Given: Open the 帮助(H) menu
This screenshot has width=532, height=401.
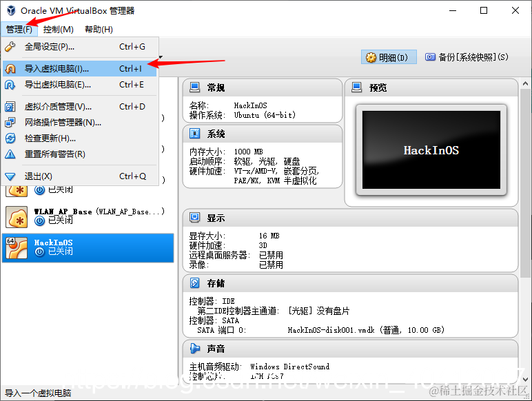Looking at the screenshot, I should (99, 30).
